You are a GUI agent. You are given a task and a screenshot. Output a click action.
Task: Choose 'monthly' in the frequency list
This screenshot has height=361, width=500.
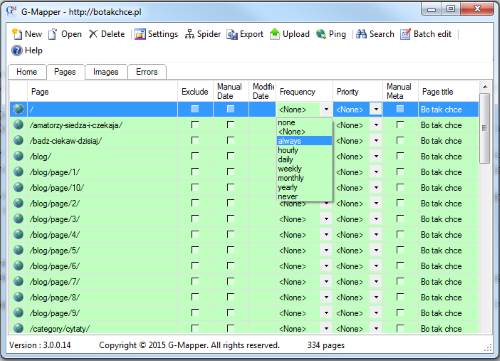(304, 178)
